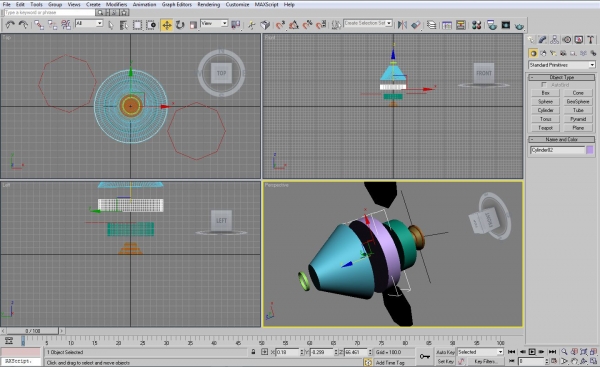Create a Box primitive
This screenshot has height=367, width=600.
(545, 93)
